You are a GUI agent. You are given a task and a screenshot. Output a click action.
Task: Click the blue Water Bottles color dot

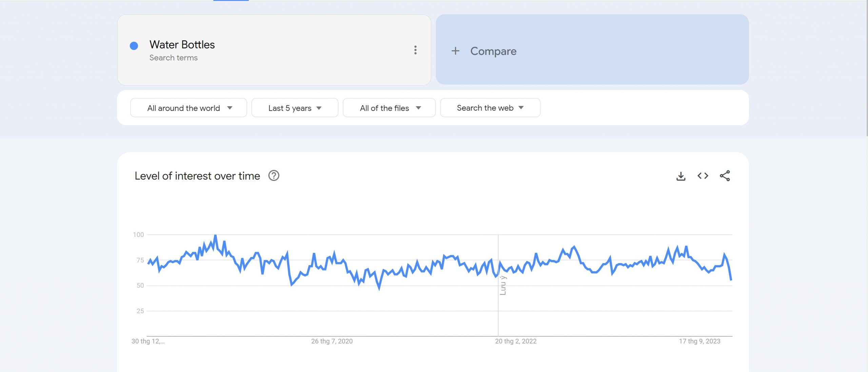pyautogui.click(x=134, y=46)
